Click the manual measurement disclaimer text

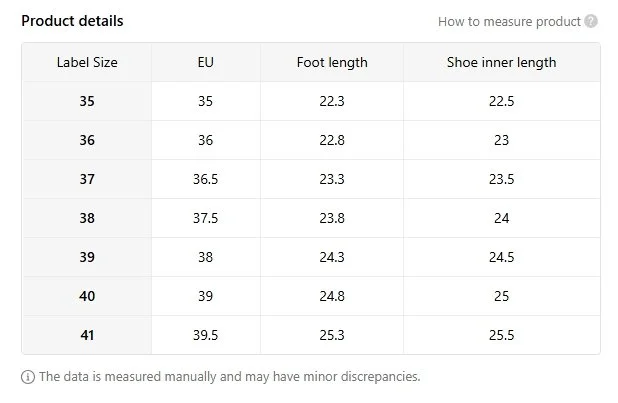(x=229, y=377)
